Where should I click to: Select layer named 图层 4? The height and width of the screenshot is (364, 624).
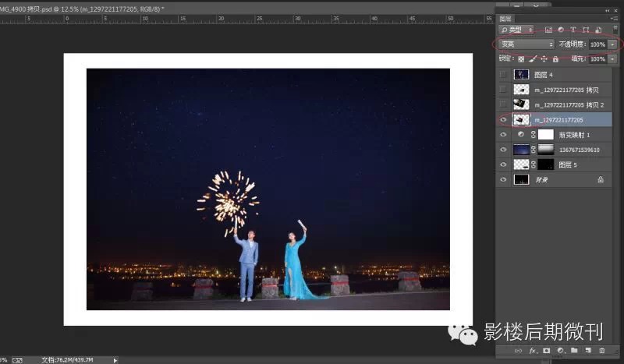(x=543, y=75)
